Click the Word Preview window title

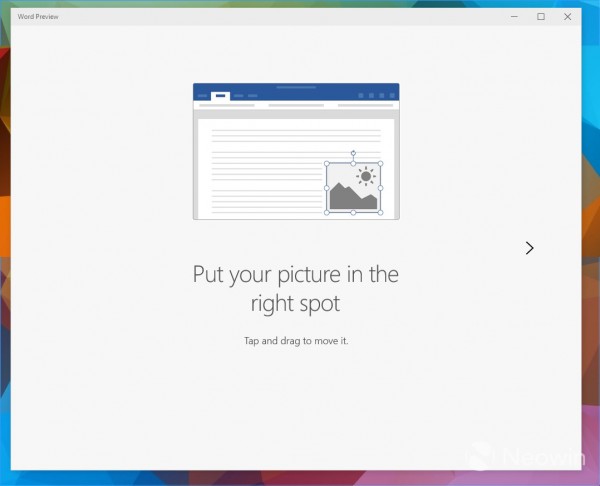point(38,16)
